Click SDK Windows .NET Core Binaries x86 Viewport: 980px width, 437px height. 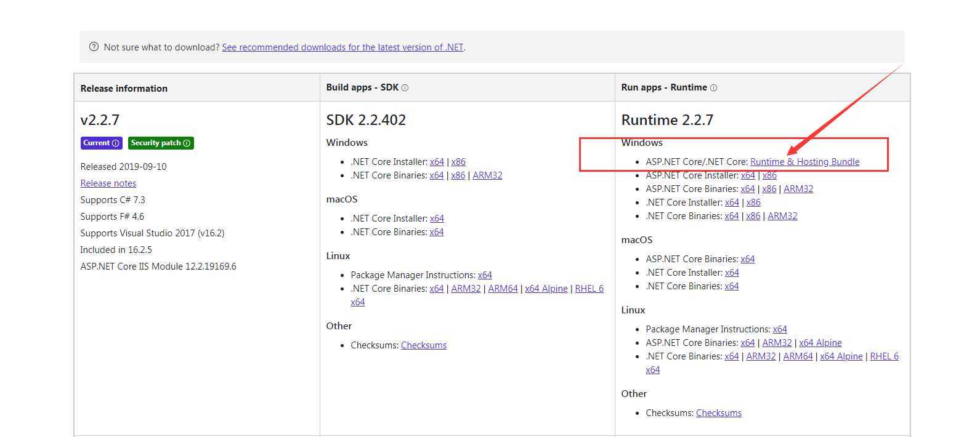click(x=458, y=175)
